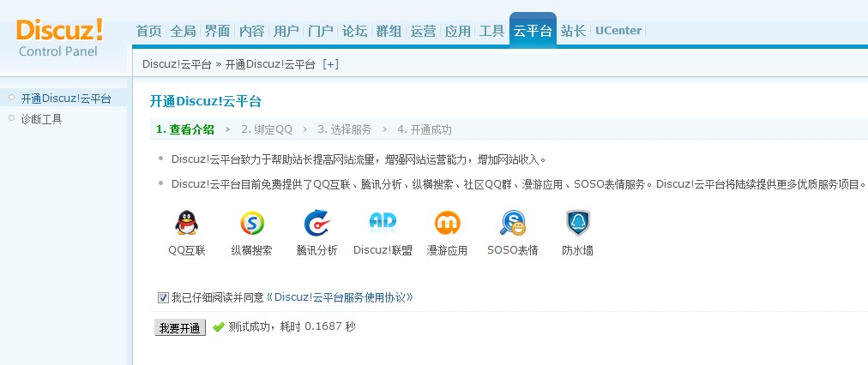Open the Discuz!云平台服务使用协议 link

[340, 297]
